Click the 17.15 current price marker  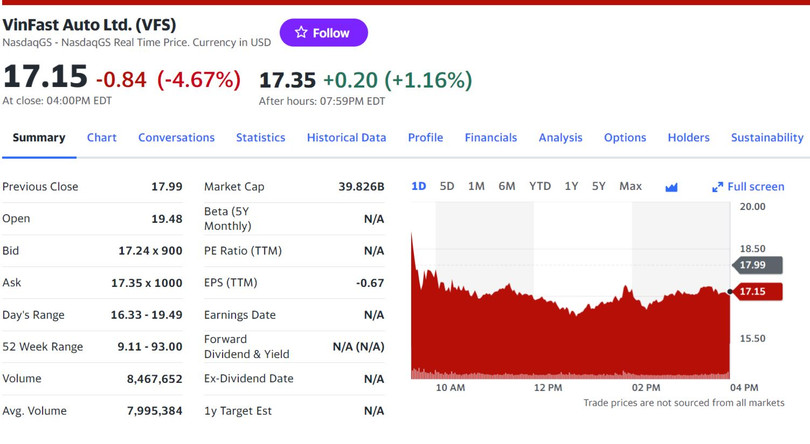752,292
